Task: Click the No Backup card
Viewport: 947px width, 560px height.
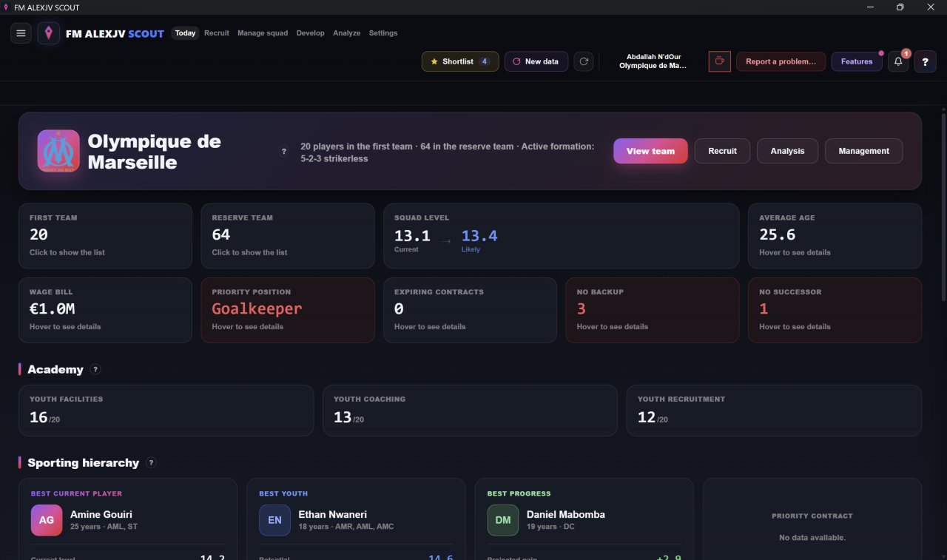Action: 653,310
